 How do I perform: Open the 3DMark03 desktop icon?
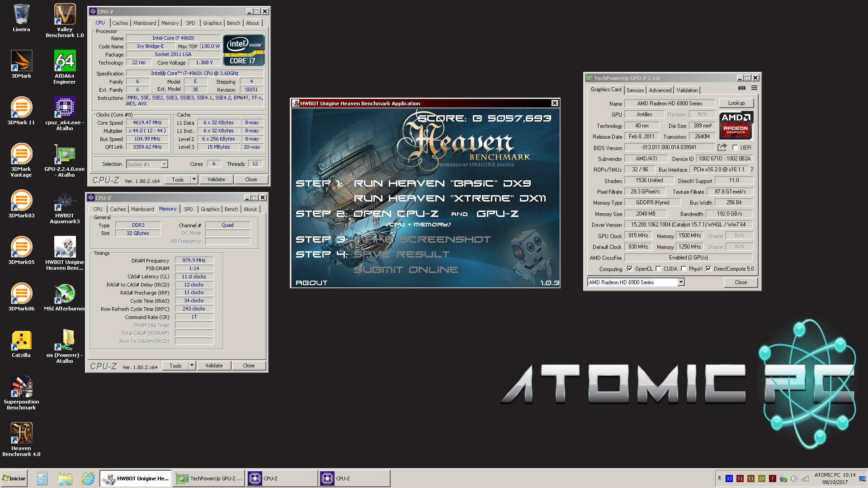click(x=21, y=204)
